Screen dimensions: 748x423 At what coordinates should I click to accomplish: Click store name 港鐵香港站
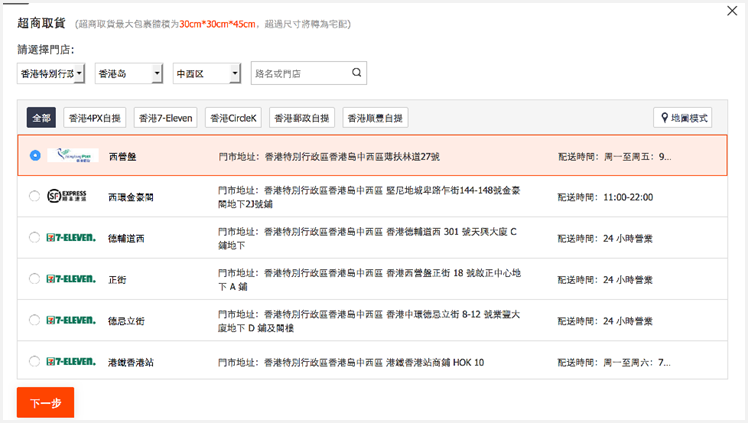(131, 362)
